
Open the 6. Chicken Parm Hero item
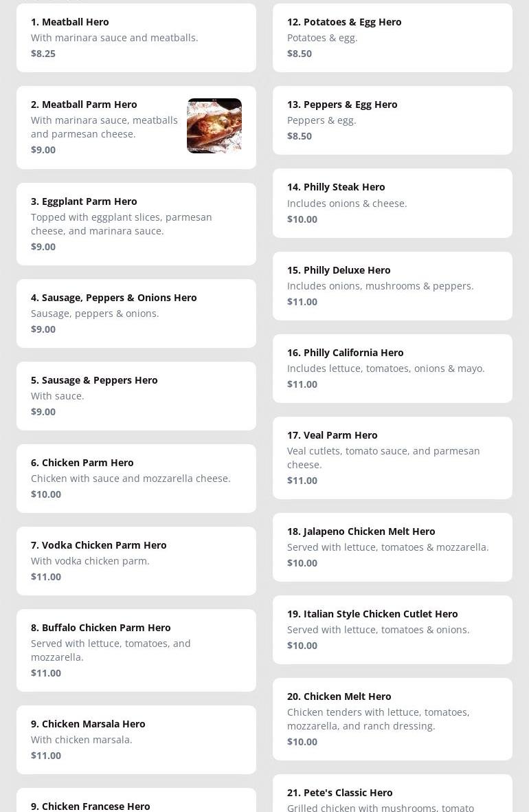(136, 478)
